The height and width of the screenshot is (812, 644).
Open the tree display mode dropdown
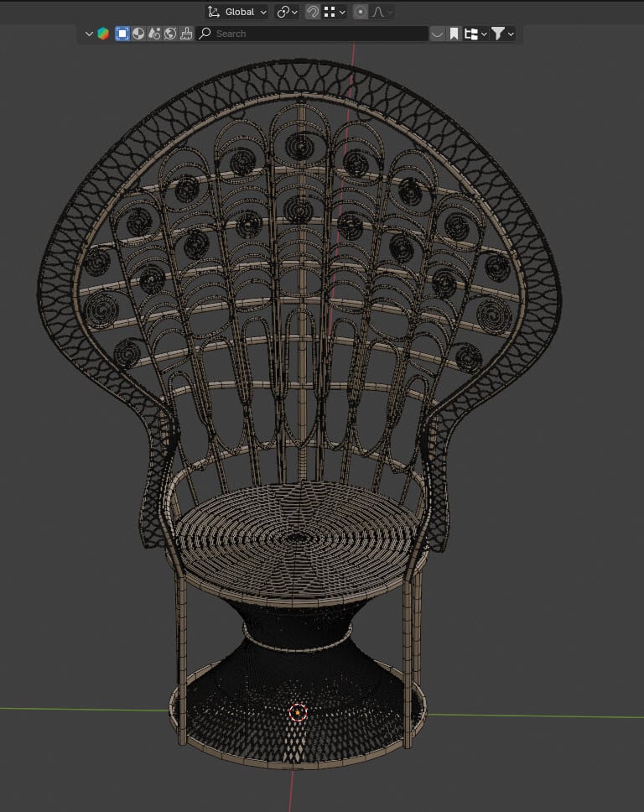click(475, 34)
